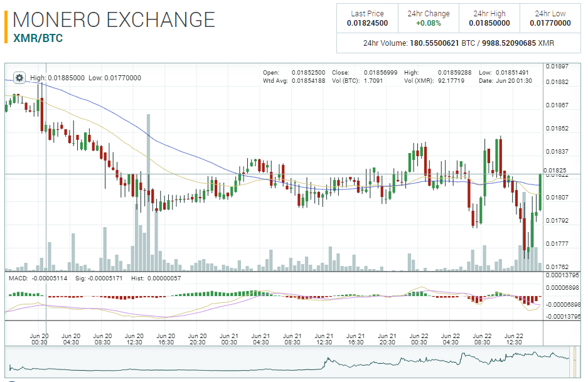Click the Jun 20 00:30 time axis label
This screenshot has width=588, height=382.
40,339
